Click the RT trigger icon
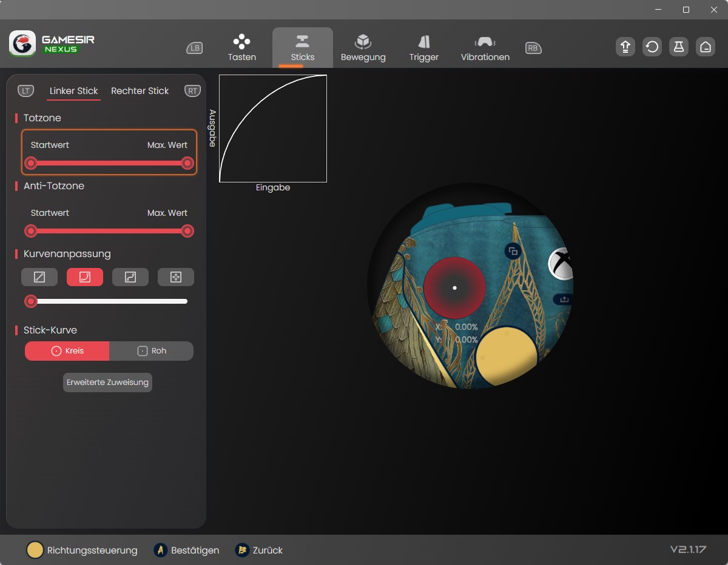Viewport: 728px width, 565px height. pyautogui.click(x=192, y=91)
